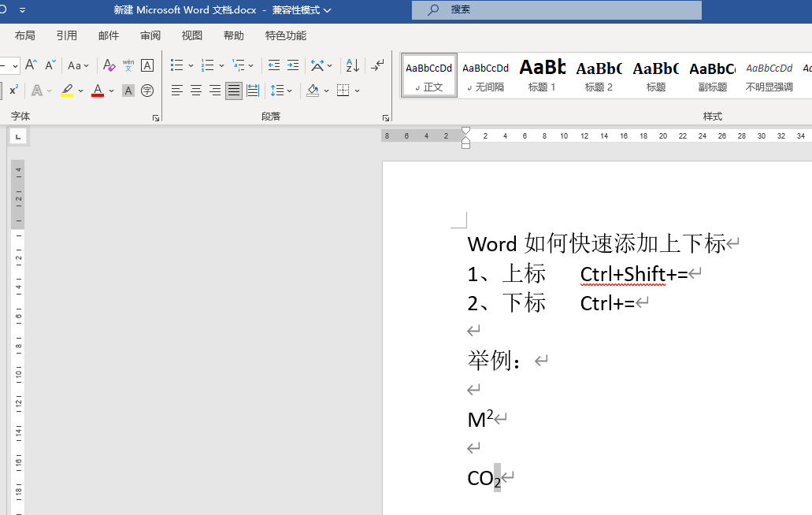This screenshot has width=812, height=515.
Task: Apply red font color
Action: pos(98,91)
